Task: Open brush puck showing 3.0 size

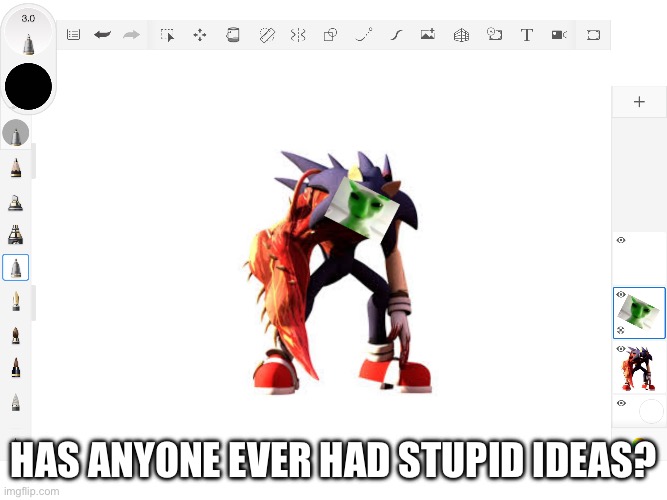Action: [x=29, y=33]
